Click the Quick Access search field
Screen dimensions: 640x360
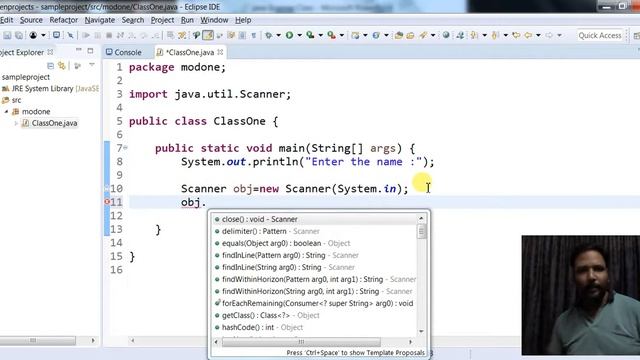pyautogui.click(x=600, y=36)
